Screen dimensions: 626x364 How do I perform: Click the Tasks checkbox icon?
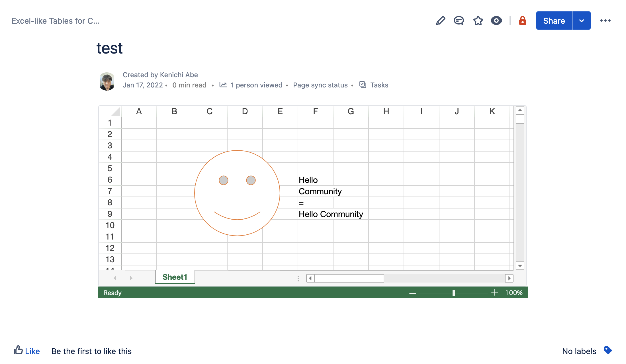click(x=363, y=85)
